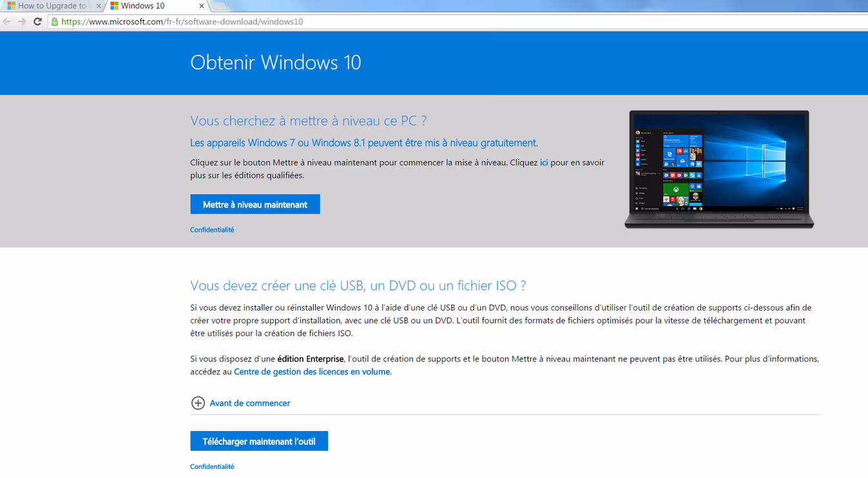
Task: Click 'Télécharger maintenant l'outil' button
Action: click(259, 441)
